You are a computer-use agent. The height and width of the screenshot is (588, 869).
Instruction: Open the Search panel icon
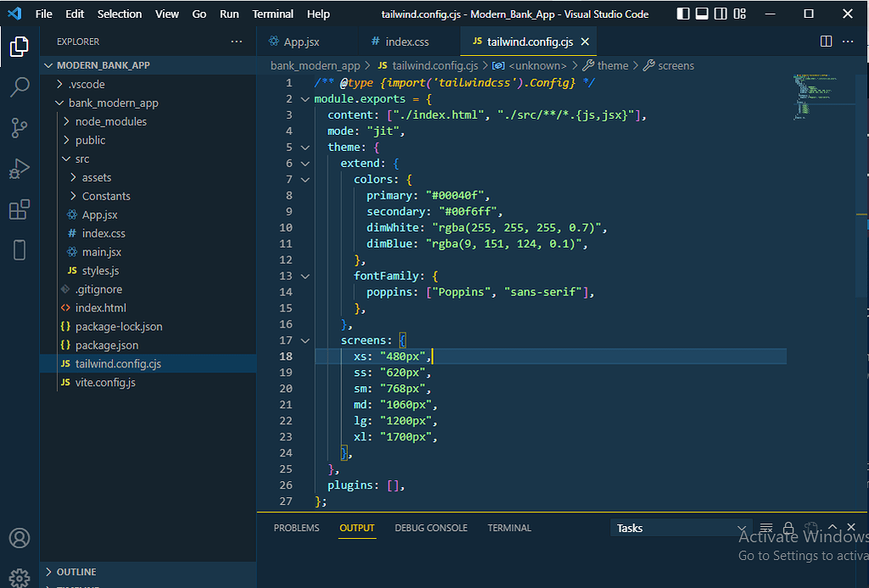point(19,85)
